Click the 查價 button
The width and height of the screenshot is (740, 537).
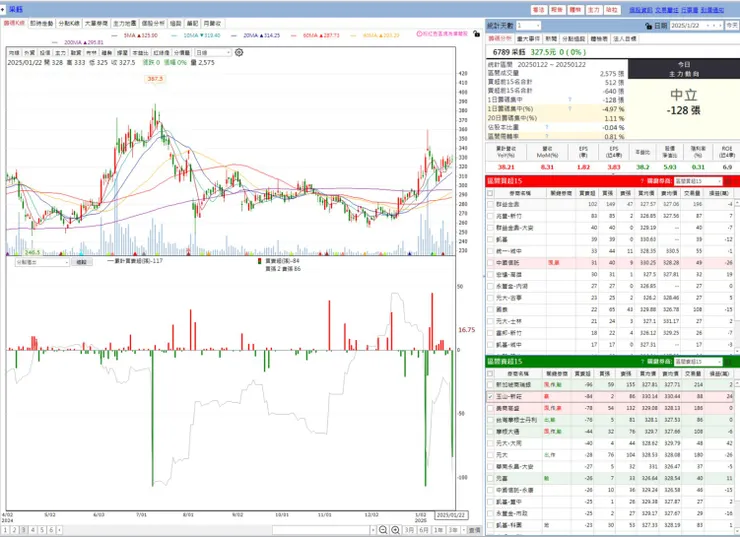coord(474,530)
